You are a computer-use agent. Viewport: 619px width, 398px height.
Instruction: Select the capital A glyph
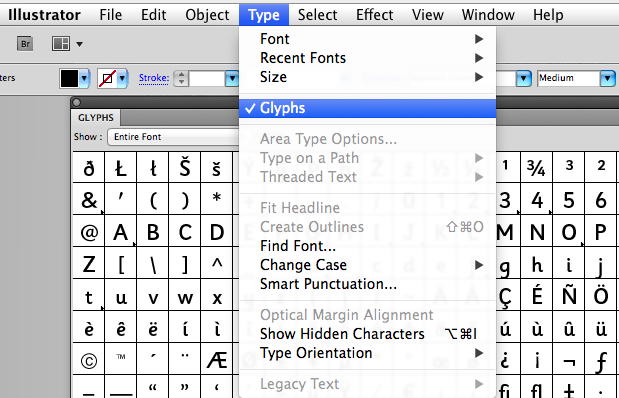[121, 231]
